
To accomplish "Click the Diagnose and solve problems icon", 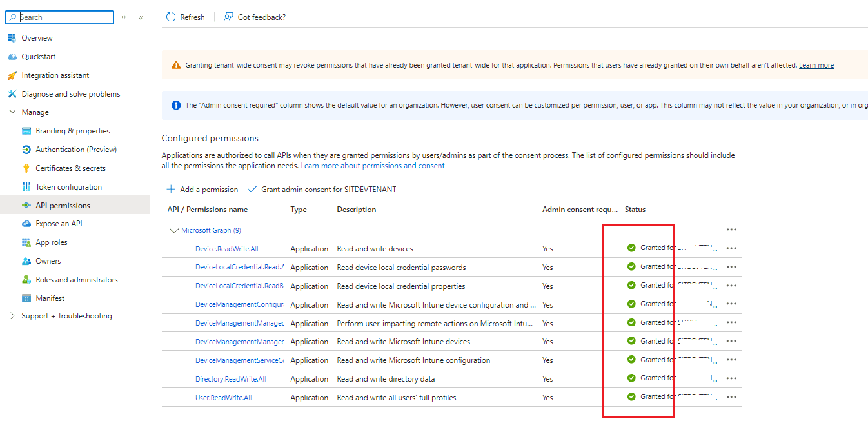I will tap(12, 93).
